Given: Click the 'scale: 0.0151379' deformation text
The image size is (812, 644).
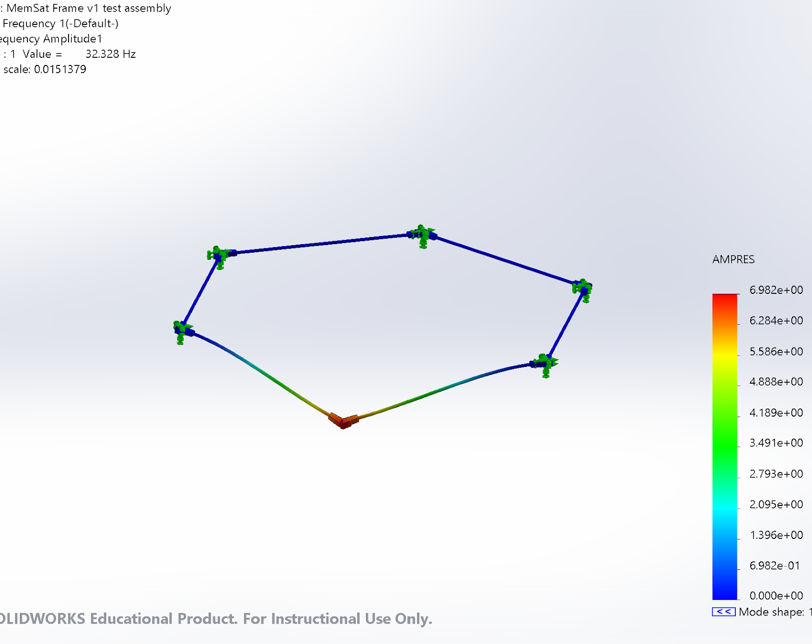Looking at the screenshot, I should [45, 69].
